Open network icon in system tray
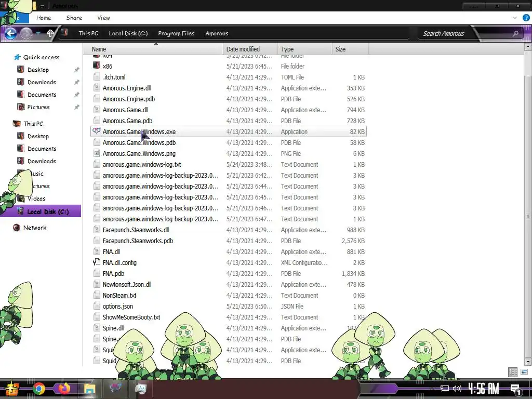Screen dimensions: 532x399 444,389
